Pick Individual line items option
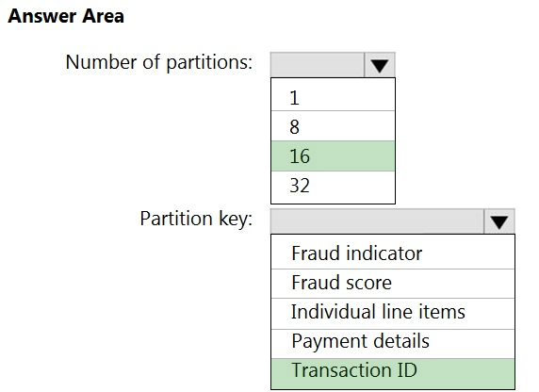539x392 pixels. [393, 314]
